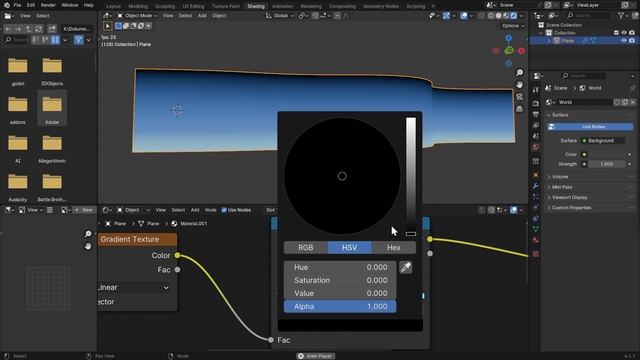Viewport: 640px width, 360px height.
Task: Open the viewport Options dropdown
Action: [x=513, y=26]
